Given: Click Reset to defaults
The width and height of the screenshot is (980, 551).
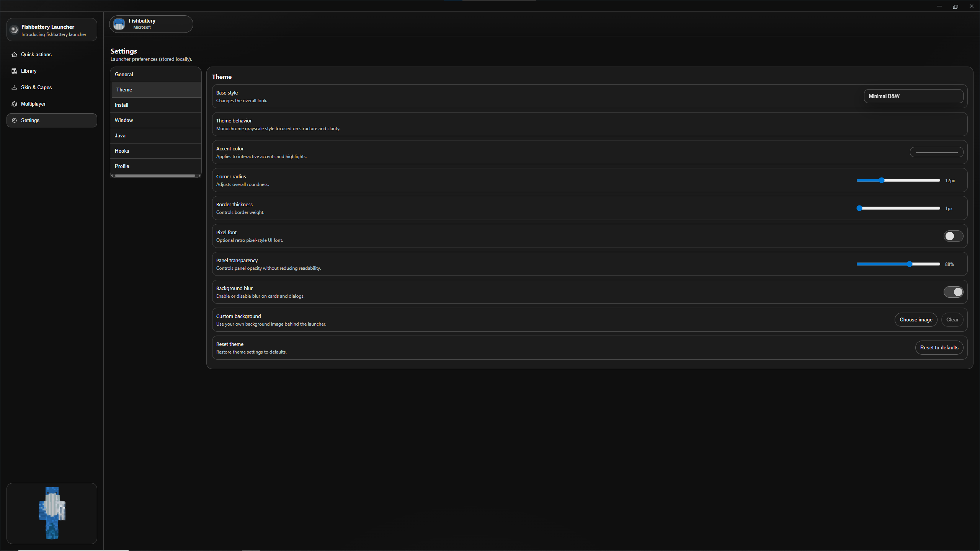Looking at the screenshot, I should coord(939,347).
